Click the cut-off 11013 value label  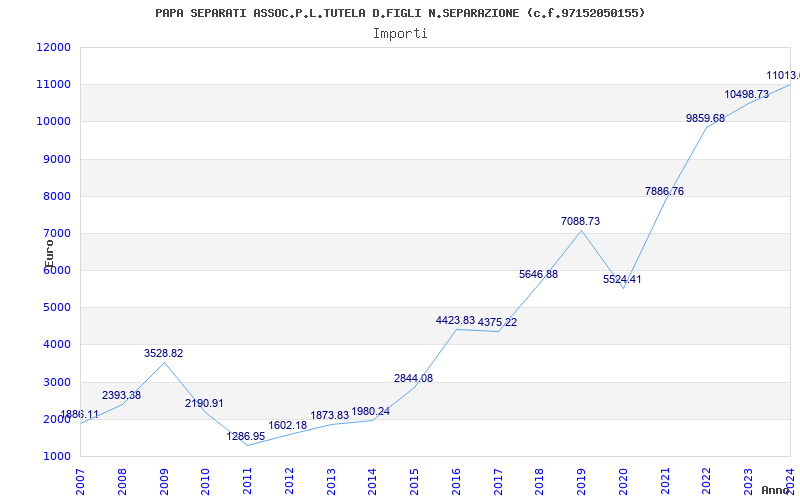(x=783, y=76)
